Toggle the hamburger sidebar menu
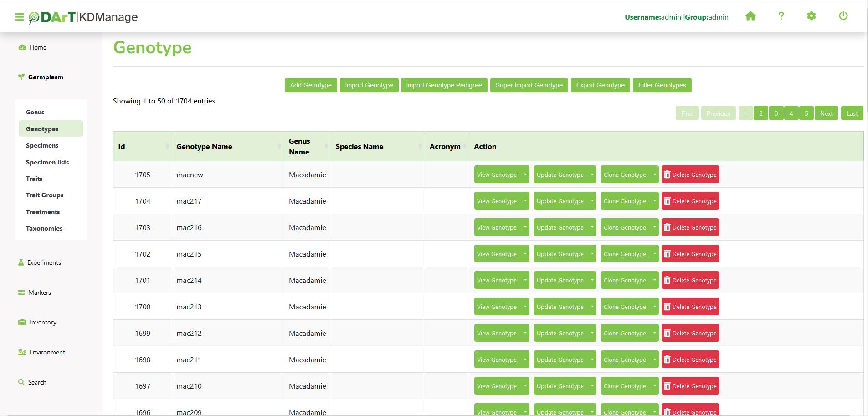The height and width of the screenshot is (416, 868). pyautogui.click(x=19, y=17)
